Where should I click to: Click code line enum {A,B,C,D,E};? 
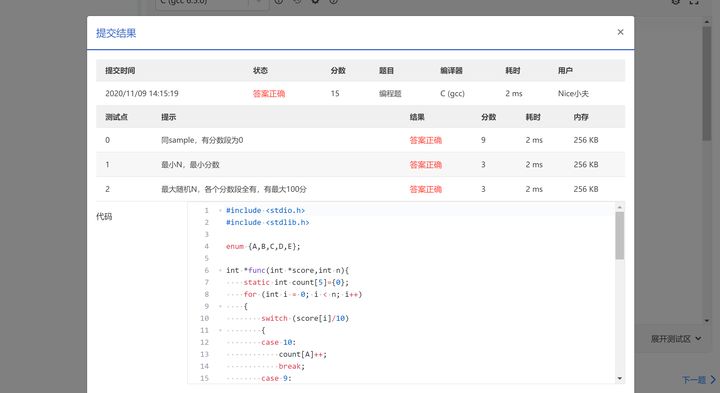pos(263,247)
